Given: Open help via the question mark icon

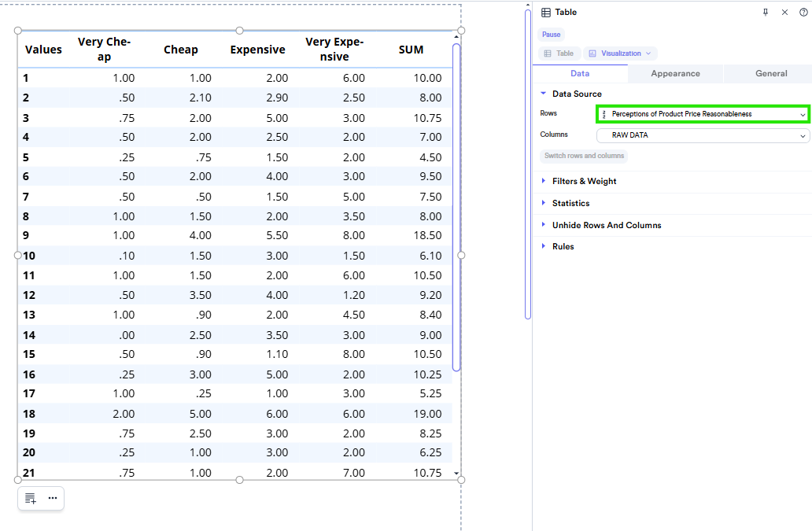Looking at the screenshot, I should click(x=803, y=12).
